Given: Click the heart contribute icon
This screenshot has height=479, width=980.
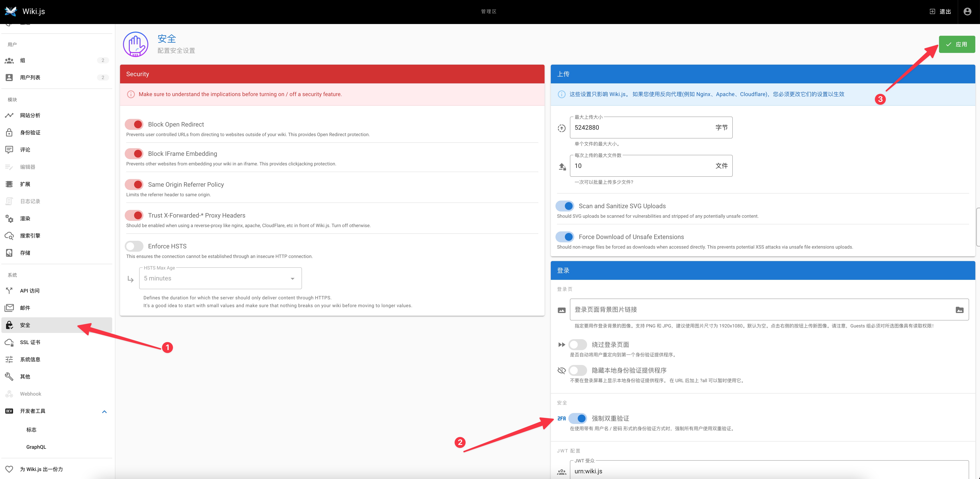Looking at the screenshot, I should click(9, 469).
